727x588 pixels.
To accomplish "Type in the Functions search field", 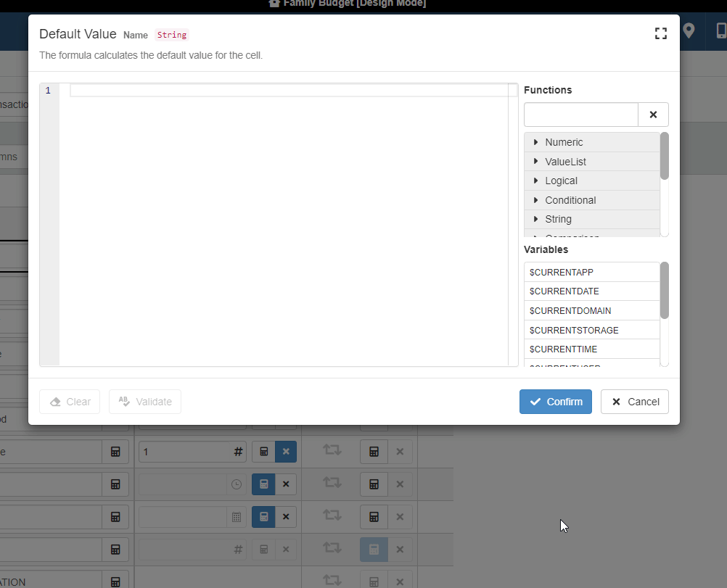I will 580,115.
